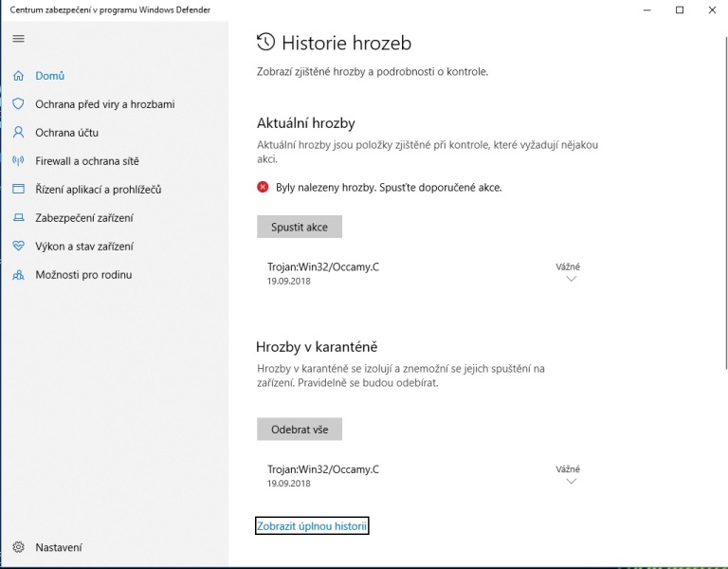Open Nastavení at sidebar bottom
728x569 pixels.
pos(59,547)
